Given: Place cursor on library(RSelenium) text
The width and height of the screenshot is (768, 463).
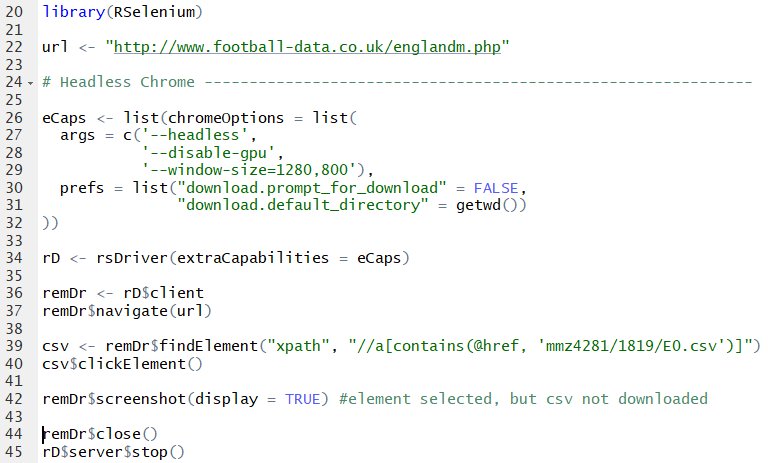Looking at the screenshot, I should [122, 12].
